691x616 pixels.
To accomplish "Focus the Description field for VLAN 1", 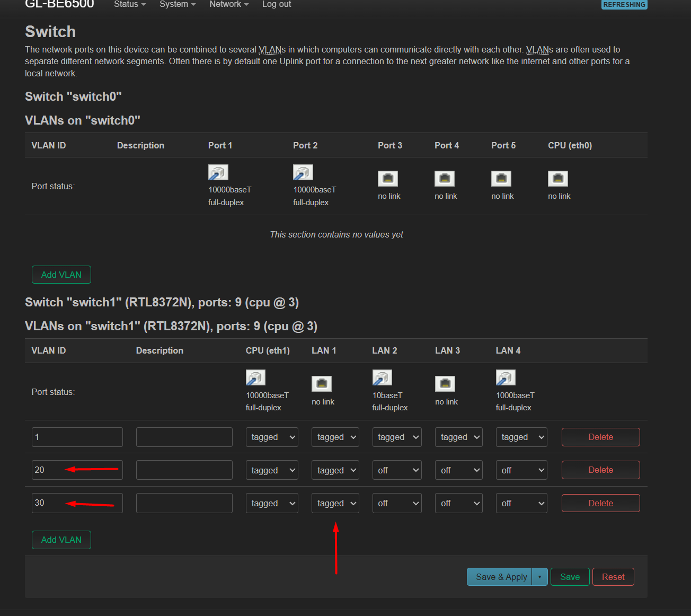I will (184, 437).
